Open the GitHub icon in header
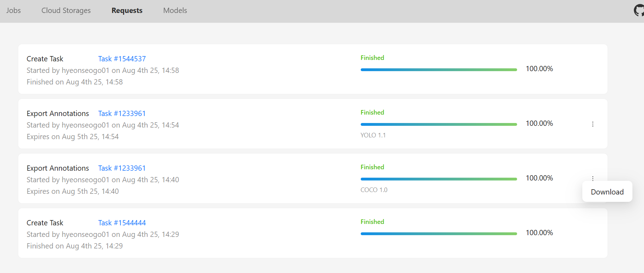Viewport: 644px width, 273px height. [x=639, y=11]
